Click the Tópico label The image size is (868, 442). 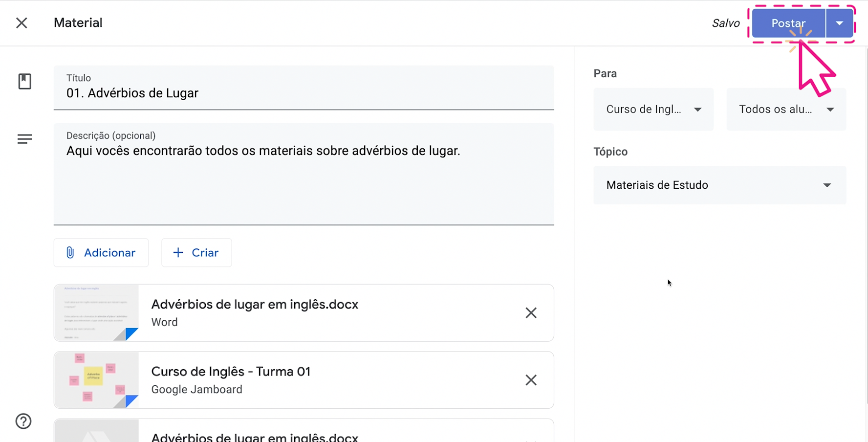coord(610,152)
